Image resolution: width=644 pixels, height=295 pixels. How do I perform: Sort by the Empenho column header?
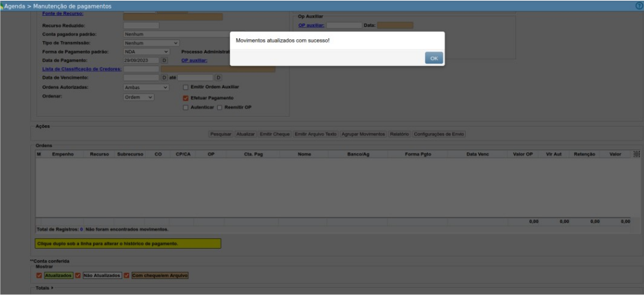[63, 154]
